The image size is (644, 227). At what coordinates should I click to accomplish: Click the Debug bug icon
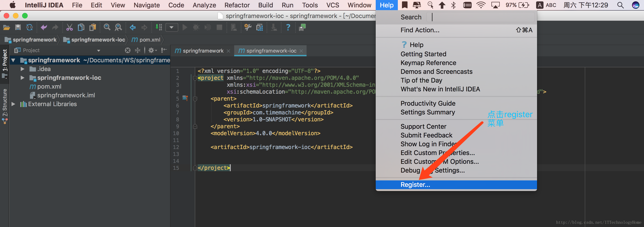coord(196,27)
